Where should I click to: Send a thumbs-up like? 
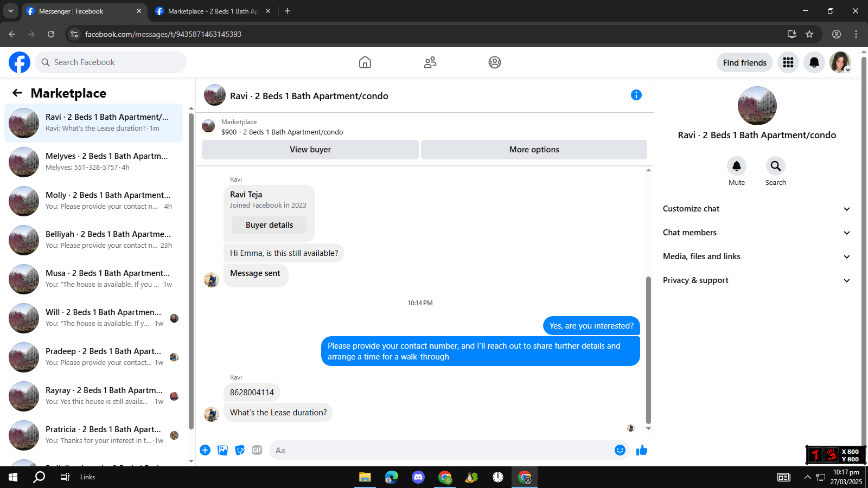642,450
